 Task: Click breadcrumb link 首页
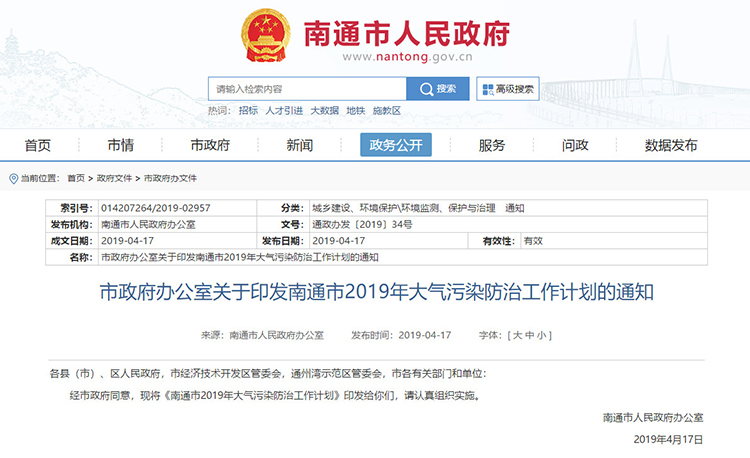76,178
